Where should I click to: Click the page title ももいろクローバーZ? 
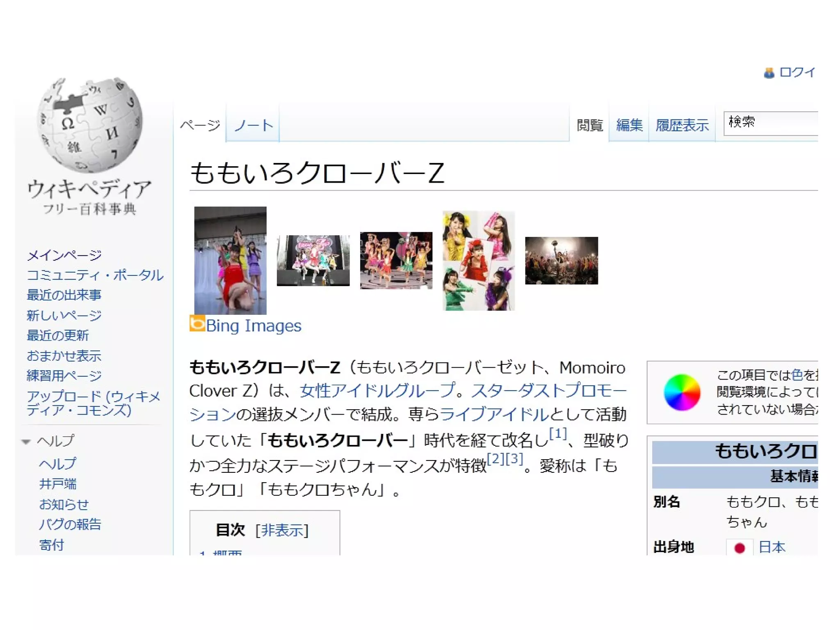[x=317, y=172]
